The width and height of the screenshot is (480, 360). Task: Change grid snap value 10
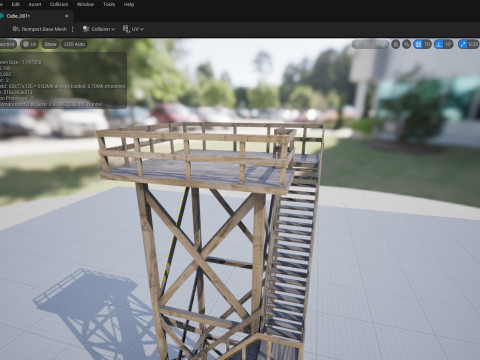click(x=427, y=44)
